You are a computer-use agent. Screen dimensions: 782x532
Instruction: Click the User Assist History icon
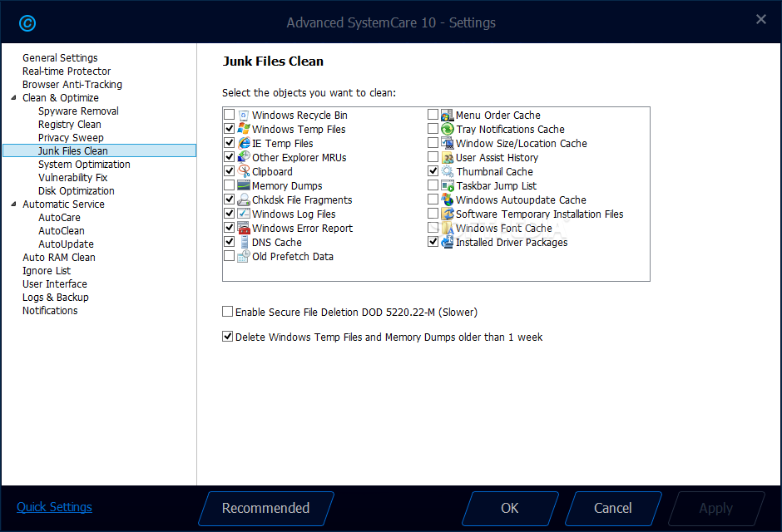click(x=448, y=157)
